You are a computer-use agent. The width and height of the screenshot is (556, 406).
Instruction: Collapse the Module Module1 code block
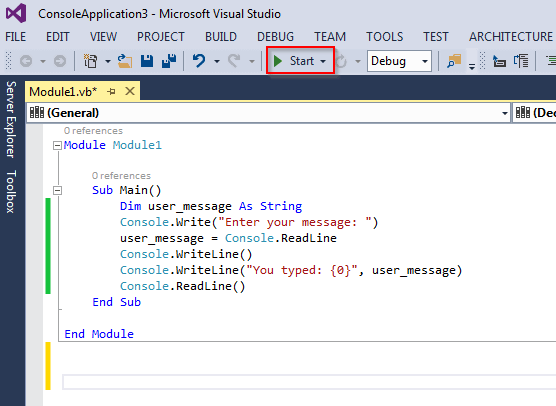click(57, 145)
